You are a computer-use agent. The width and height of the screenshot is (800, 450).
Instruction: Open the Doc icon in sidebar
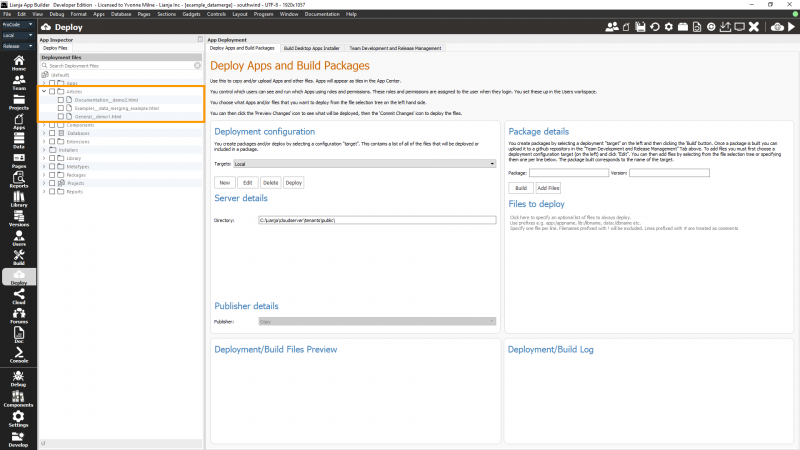coord(19,335)
